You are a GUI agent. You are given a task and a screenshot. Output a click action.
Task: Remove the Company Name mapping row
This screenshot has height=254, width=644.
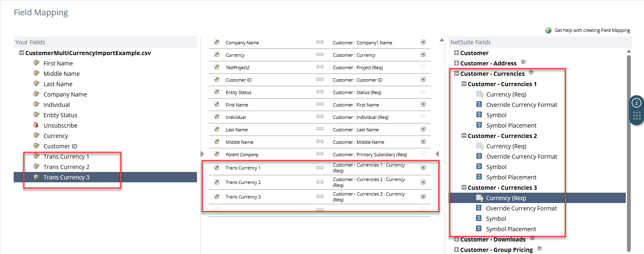[x=423, y=42]
